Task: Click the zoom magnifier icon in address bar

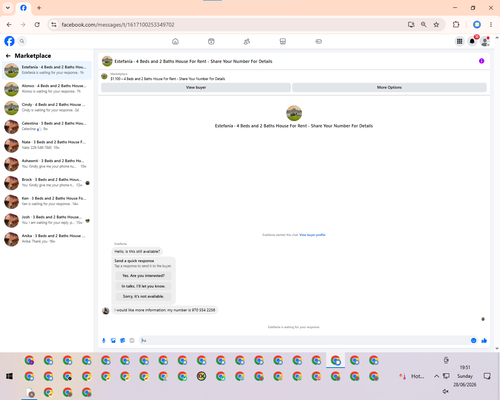Action: coord(424,25)
